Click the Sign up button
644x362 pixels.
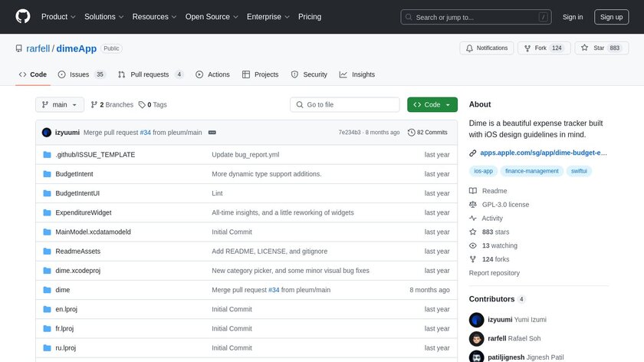click(612, 17)
